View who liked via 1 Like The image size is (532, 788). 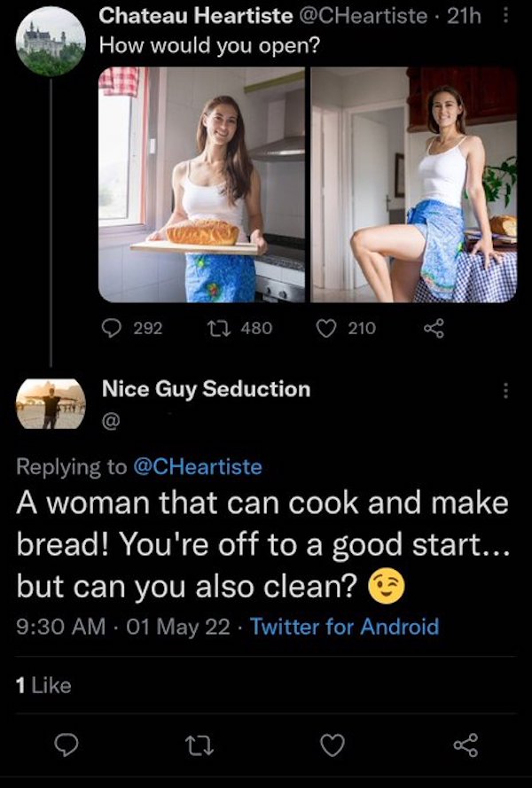44,684
